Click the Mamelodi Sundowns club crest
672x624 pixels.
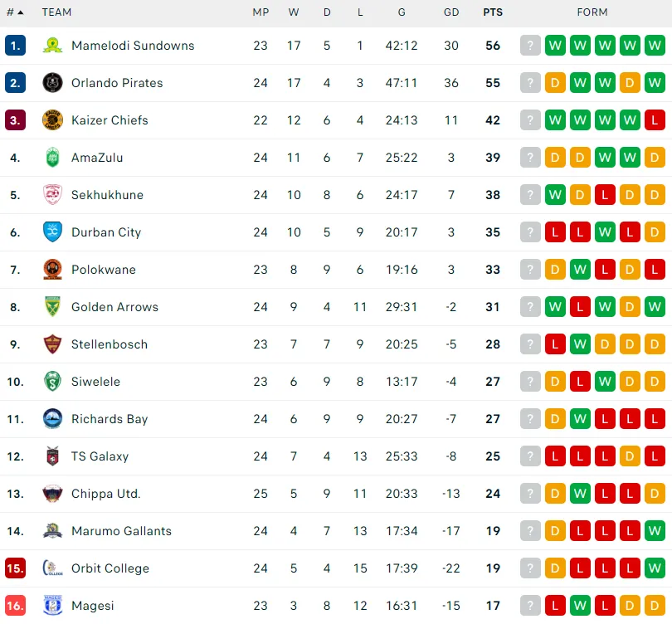(x=52, y=46)
